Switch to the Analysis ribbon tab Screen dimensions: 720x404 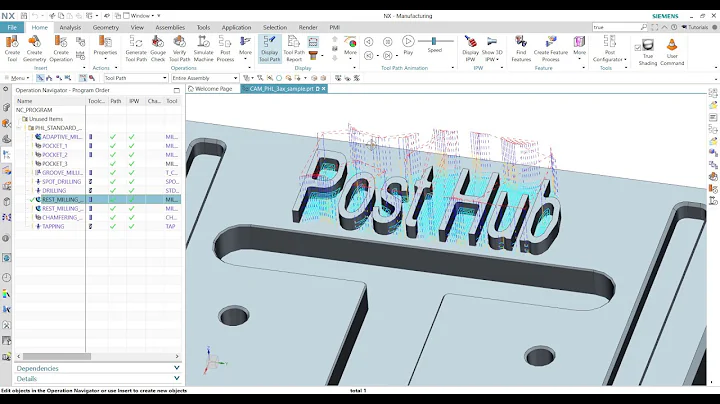click(70, 28)
